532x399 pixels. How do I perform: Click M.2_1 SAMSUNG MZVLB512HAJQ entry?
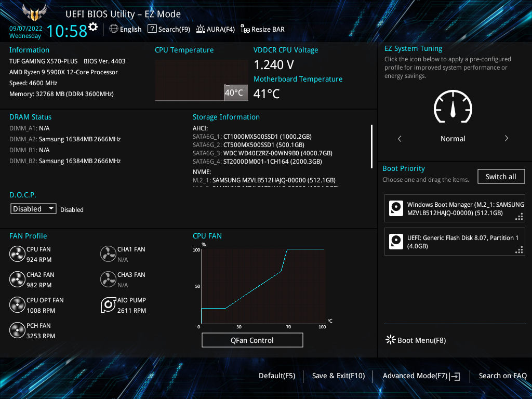coord(264,180)
